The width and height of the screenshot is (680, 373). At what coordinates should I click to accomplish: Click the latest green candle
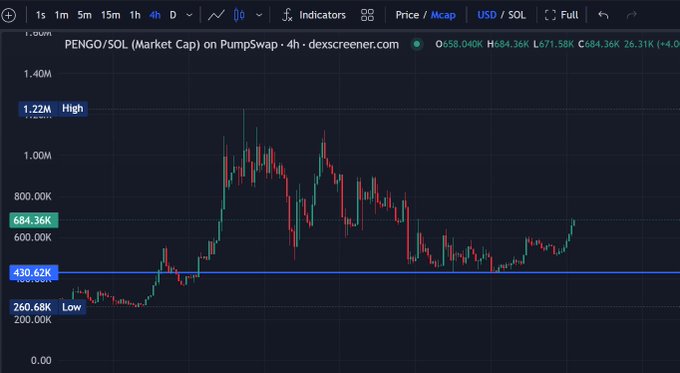click(x=573, y=223)
